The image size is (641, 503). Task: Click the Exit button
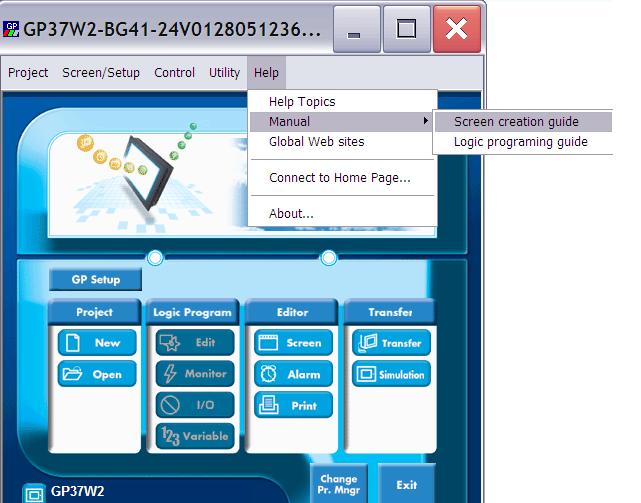[x=406, y=485]
